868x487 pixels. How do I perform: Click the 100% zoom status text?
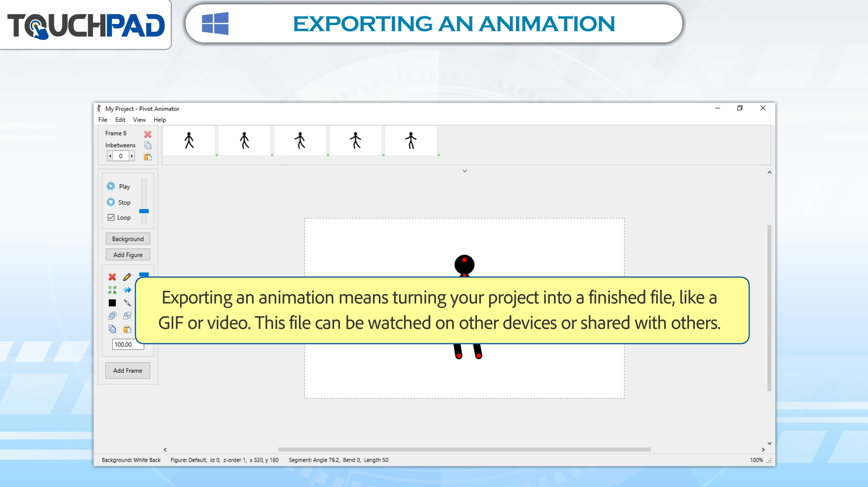(756, 460)
